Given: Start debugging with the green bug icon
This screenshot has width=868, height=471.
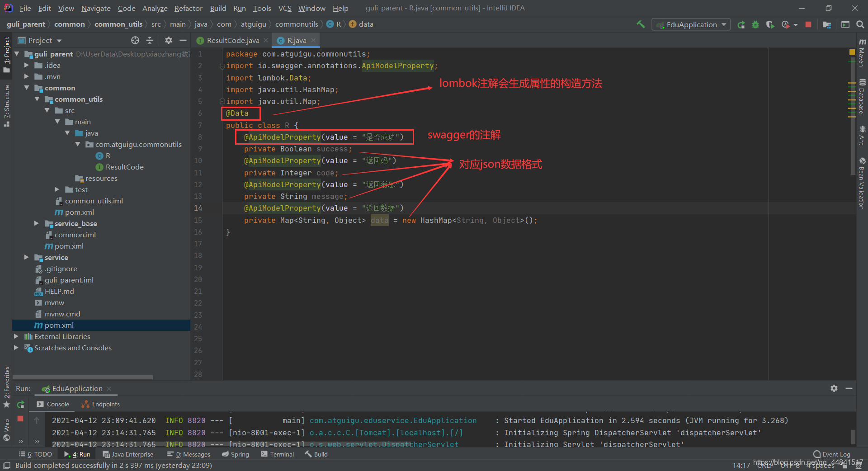Looking at the screenshot, I should coord(755,24).
